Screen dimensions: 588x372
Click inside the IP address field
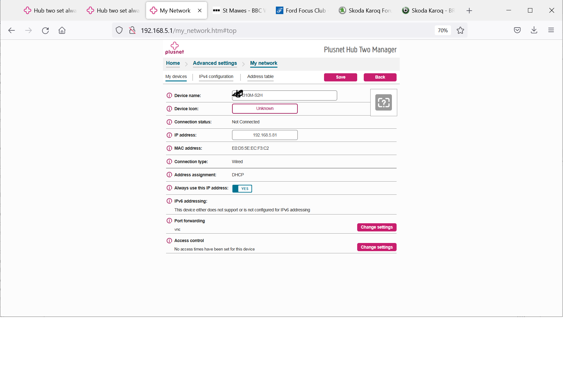(265, 135)
